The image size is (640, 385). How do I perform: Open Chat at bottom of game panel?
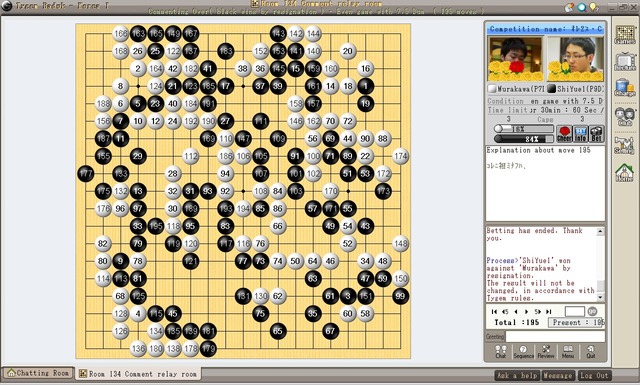click(x=501, y=352)
